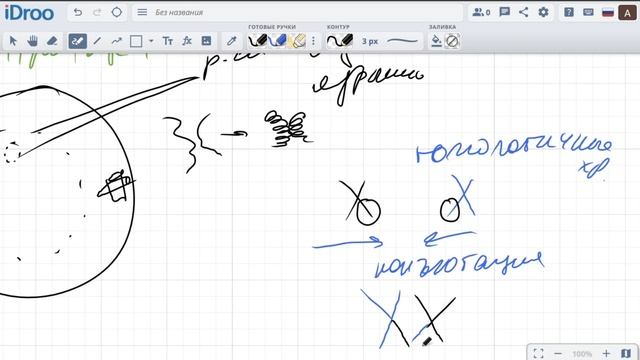Open the chat panel

click(504, 12)
